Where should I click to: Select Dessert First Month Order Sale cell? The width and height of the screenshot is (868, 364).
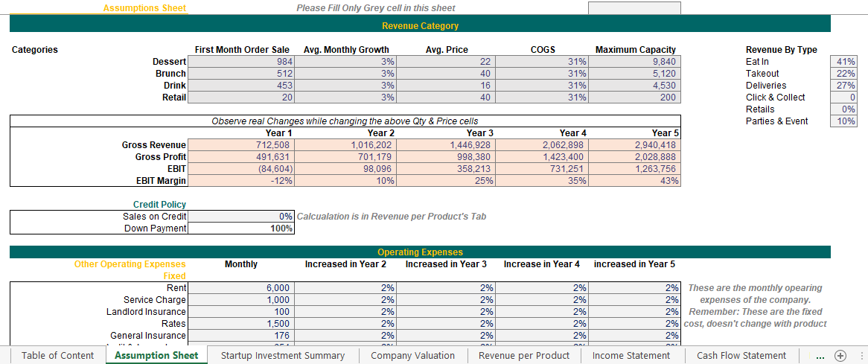tap(241, 62)
